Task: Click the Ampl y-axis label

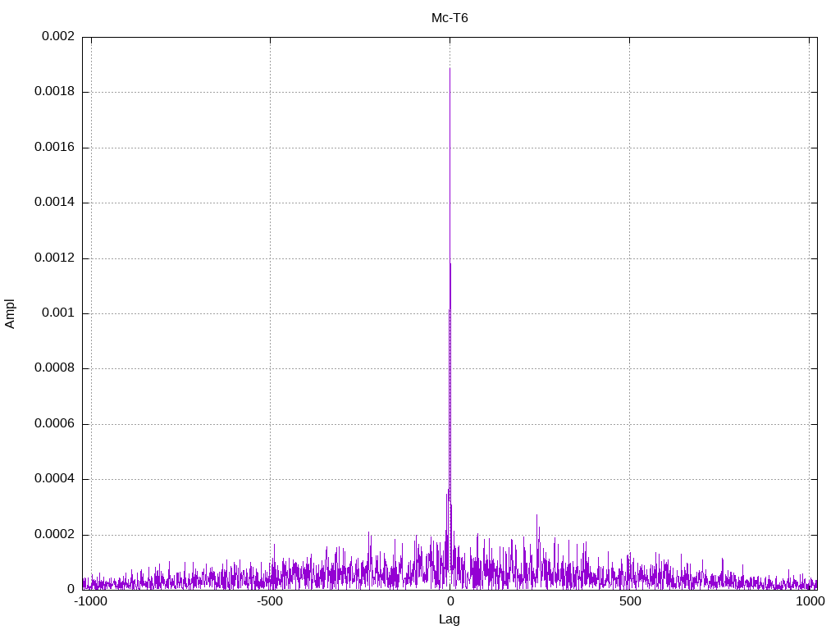Action: 10,313
